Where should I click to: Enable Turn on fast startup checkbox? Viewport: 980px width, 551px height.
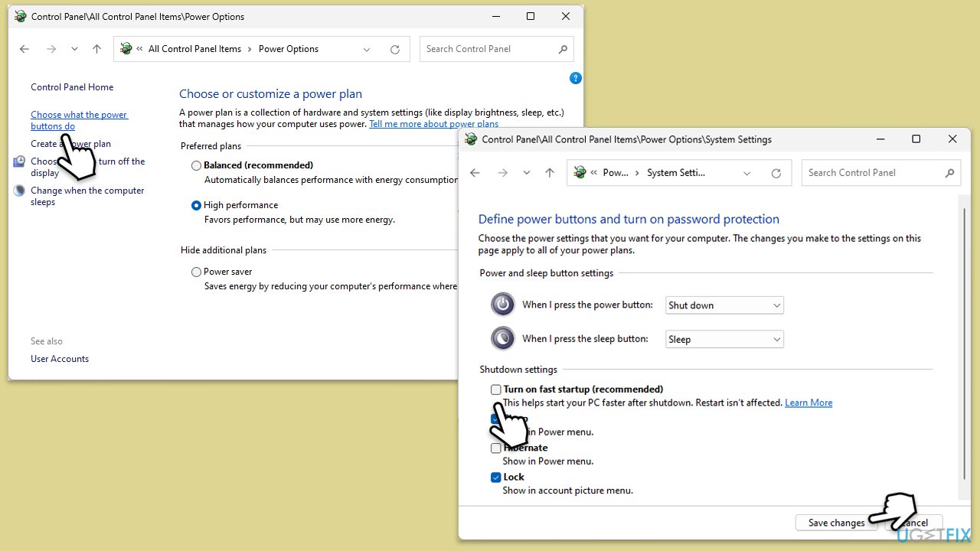pyautogui.click(x=496, y=390)
